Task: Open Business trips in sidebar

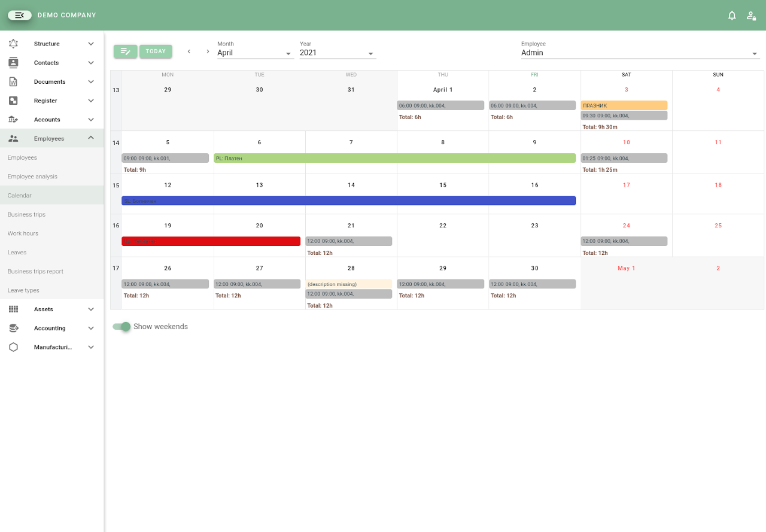Action: [x=26, y=214]
